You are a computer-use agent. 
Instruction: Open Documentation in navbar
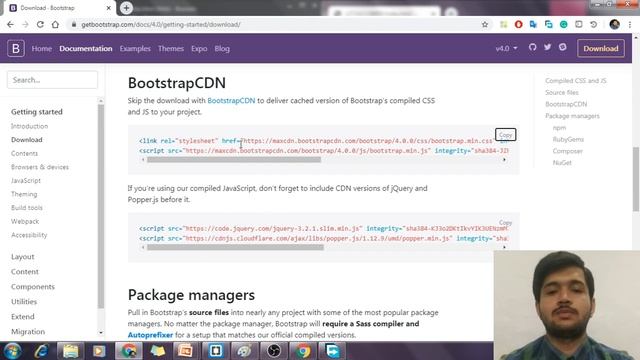[86, 49]
